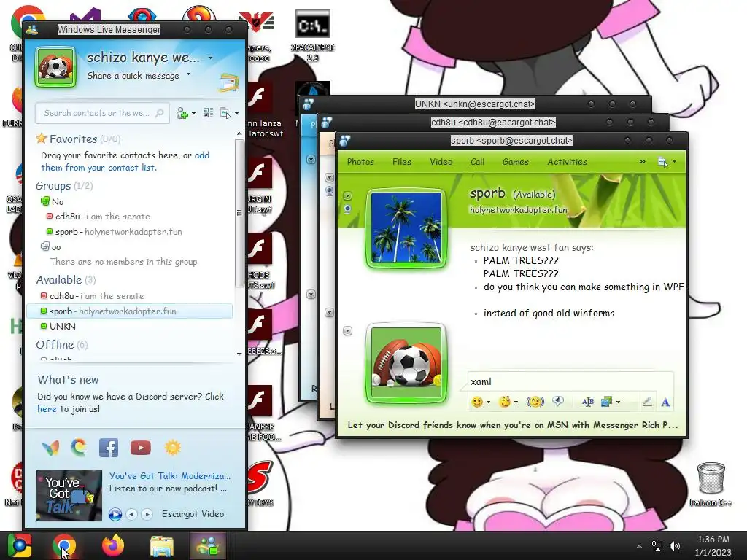747x560 pixels.
Task: Open the Facebook icon in Messenger
Action: [x=109, y=448]
